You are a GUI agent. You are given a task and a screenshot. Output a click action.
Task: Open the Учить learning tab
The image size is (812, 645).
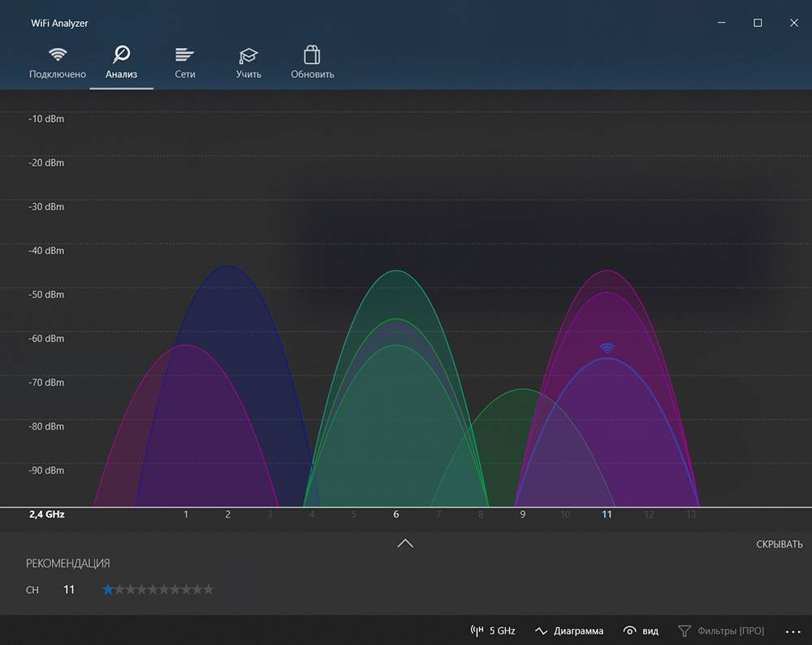point(248,64)
